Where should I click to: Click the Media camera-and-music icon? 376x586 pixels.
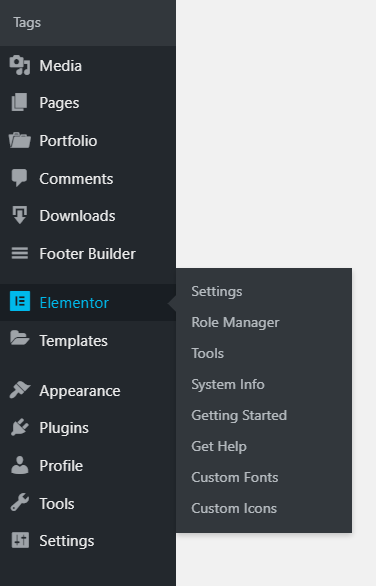[19, 65]
